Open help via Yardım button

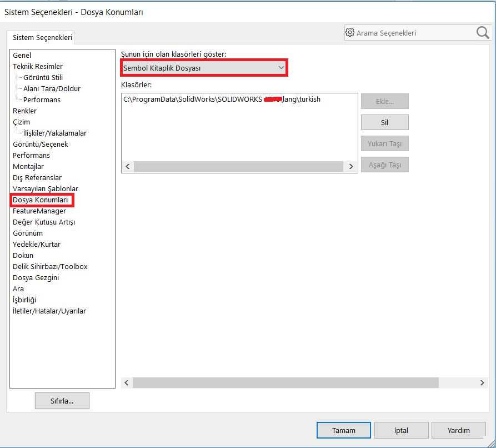458,430
